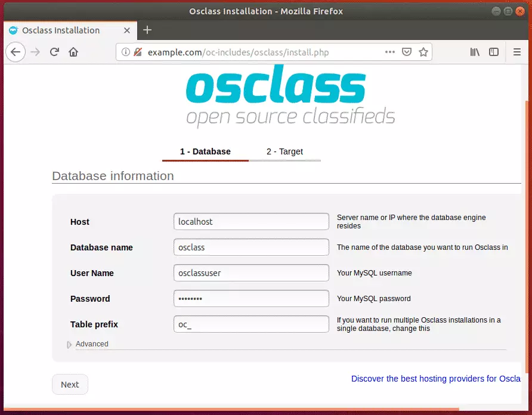Click the forward navigation arrow
The height and width of the screenshot is (415, 532).
pos(35,52)
